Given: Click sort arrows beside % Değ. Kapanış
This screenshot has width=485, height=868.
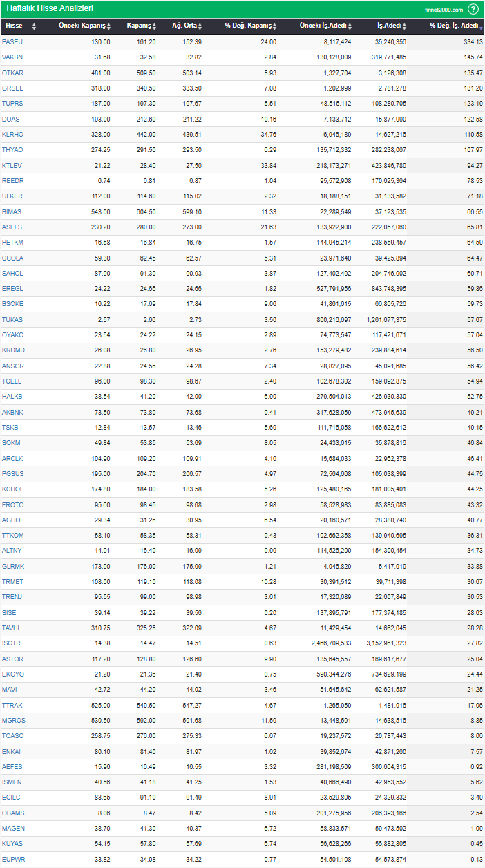Looking at the screenshot, I should click(x=274, y=26).
